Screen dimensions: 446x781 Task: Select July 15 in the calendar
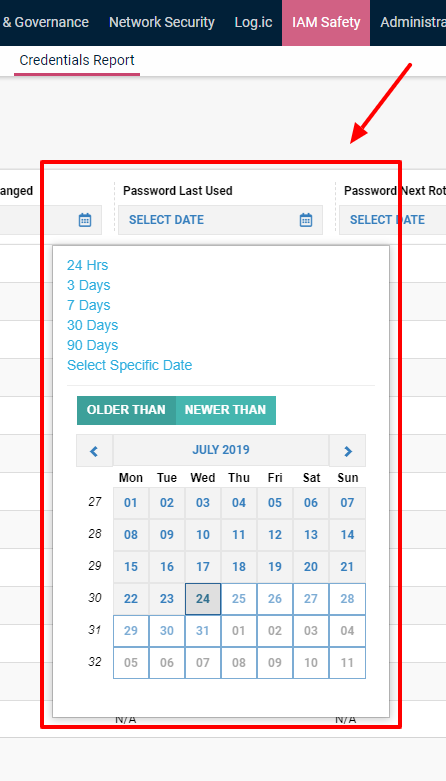[131, 567]
